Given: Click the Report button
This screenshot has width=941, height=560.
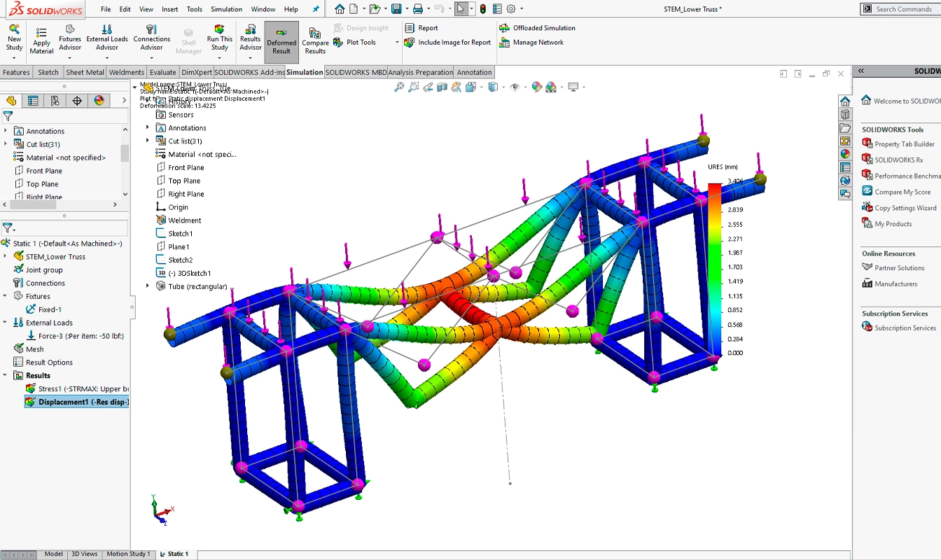Looking at the screenshot, I should (x=421, y=28).
